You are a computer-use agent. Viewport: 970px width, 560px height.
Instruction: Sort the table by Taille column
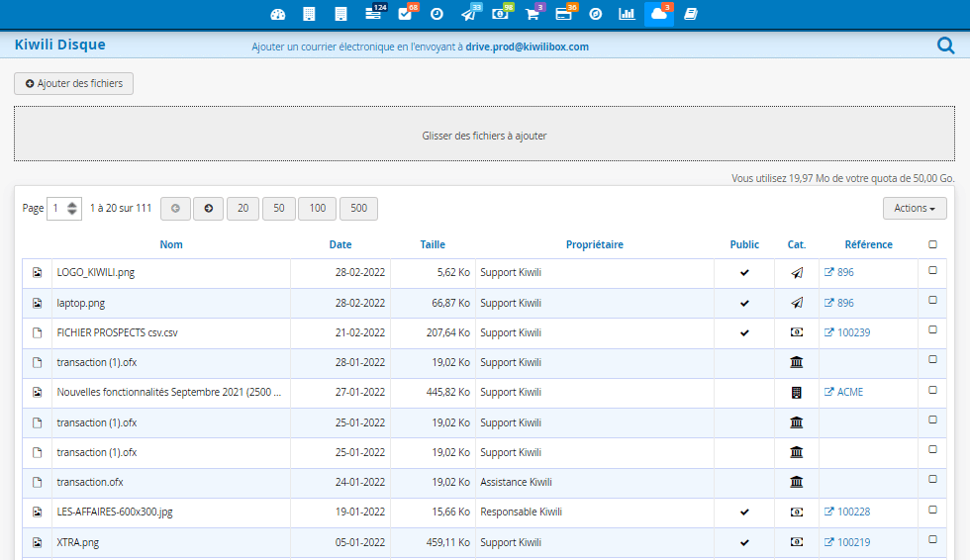[433, 244]
